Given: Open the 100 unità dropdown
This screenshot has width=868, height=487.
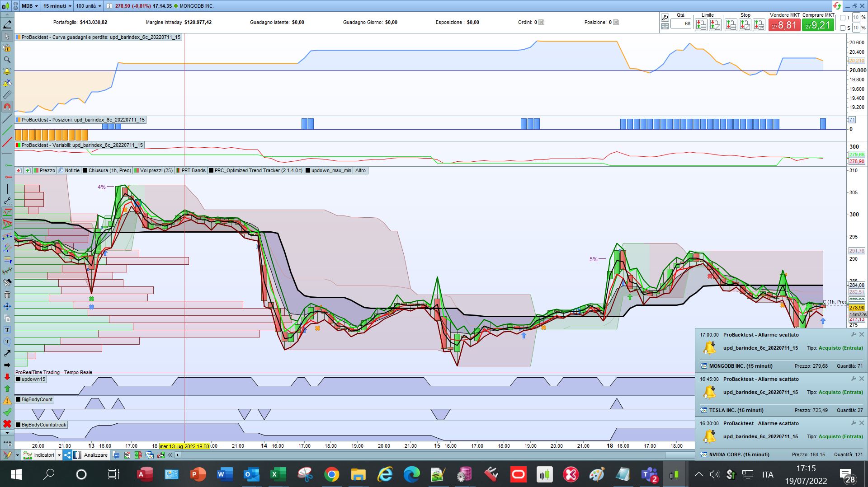Looking at the screenshot, I should coord(88,6).
